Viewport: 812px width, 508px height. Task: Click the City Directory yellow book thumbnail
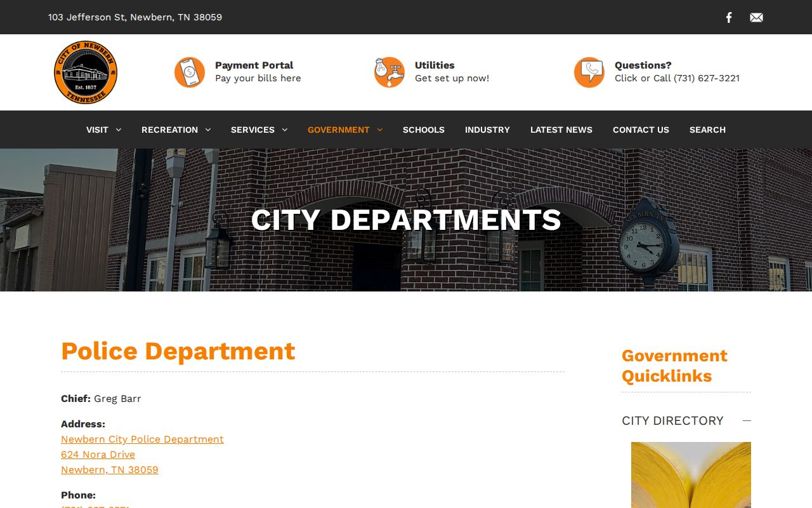(x=691, y=475)
